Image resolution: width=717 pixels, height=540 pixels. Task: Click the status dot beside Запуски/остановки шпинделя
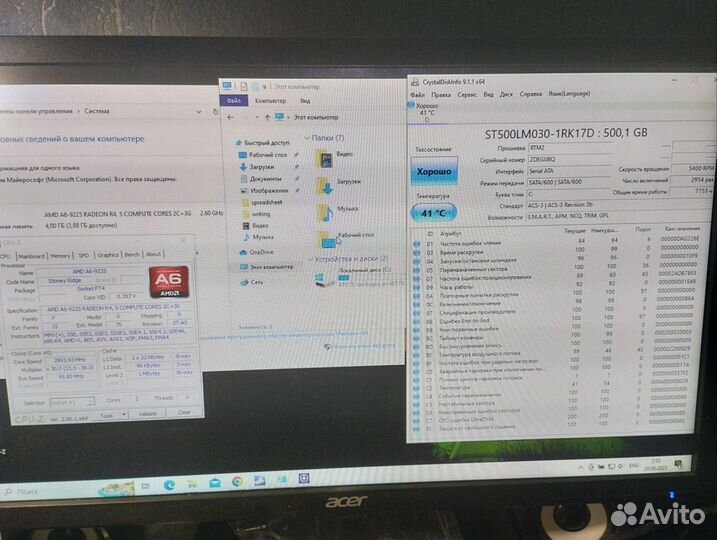417,261
